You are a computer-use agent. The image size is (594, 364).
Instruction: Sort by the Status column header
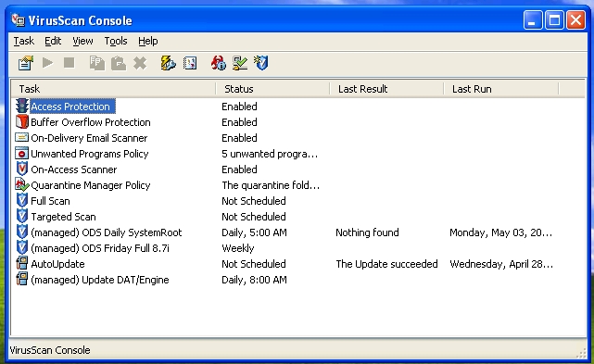pyautogui.click(x=272, y=89)
